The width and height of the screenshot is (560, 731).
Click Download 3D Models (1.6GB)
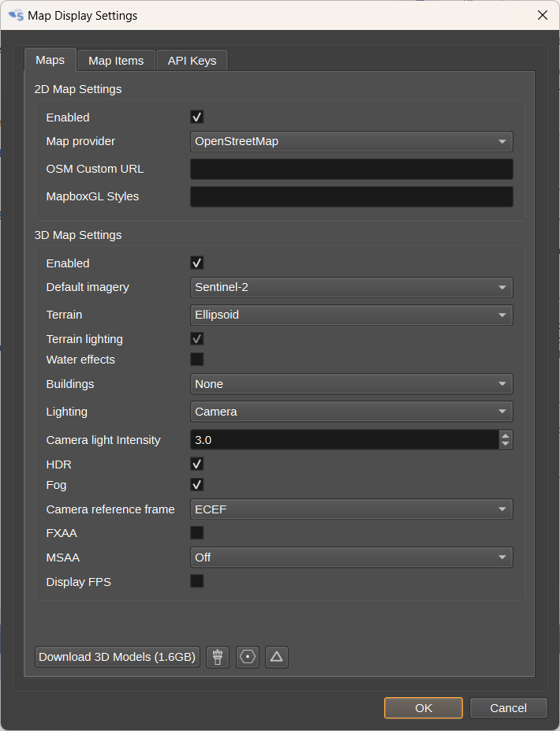[117, 657]
